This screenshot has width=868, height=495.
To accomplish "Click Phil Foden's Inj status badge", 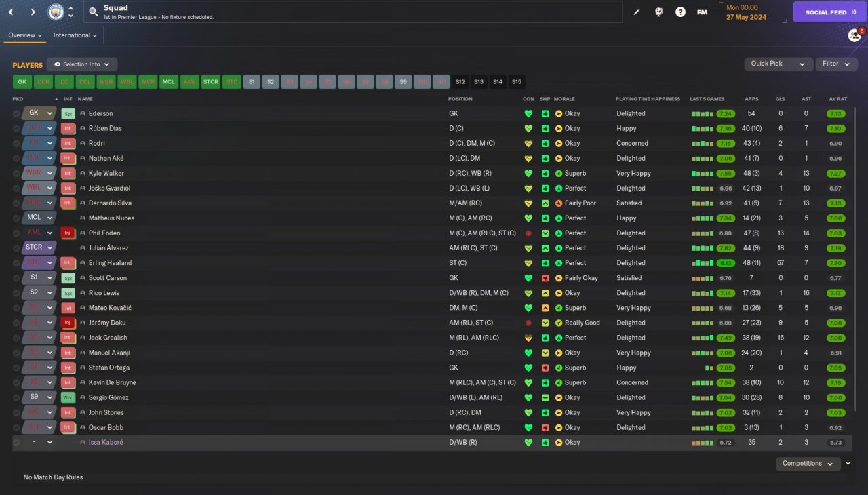I will pyautogui.click(x=68, y=233).
